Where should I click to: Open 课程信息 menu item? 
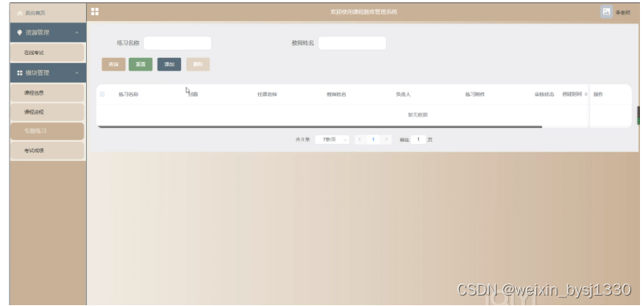coord(47,93)
